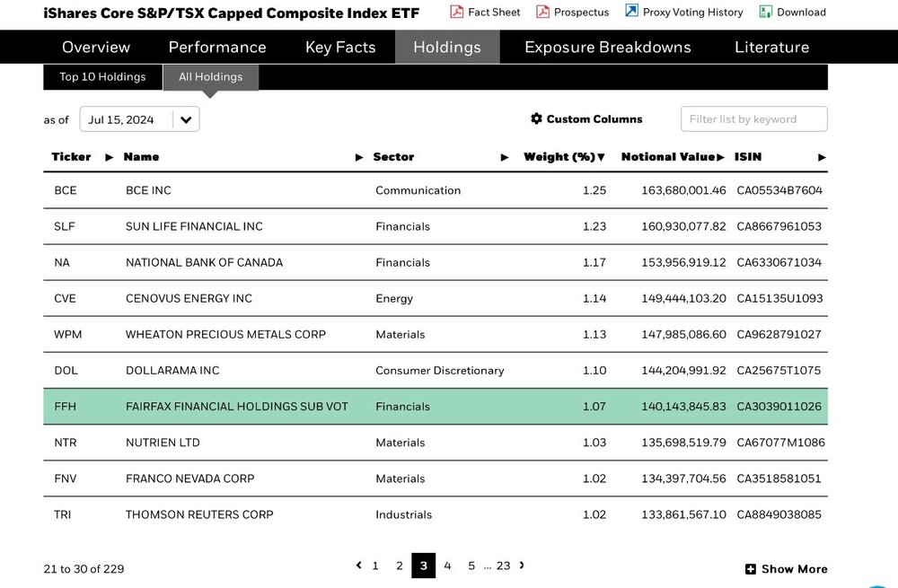
Task: Go to page 1 of holdings
Action: click(x=375, y=566)
